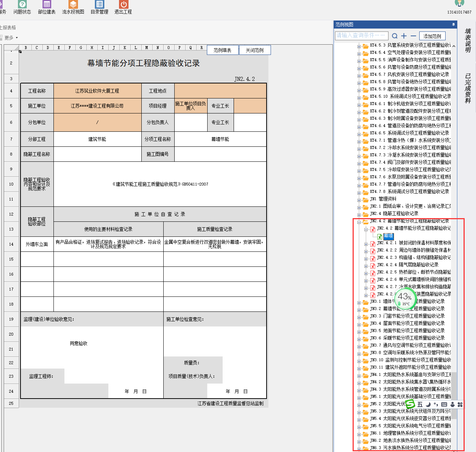This screenshot has width=476, height=452.
Task: Expand the KT4.5.3 风管系统安装 node
Action: [359, 46]
